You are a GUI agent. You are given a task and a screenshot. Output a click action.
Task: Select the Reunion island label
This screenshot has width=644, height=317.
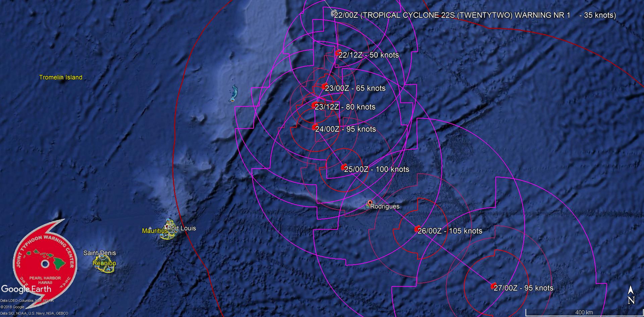pos(104,263)
